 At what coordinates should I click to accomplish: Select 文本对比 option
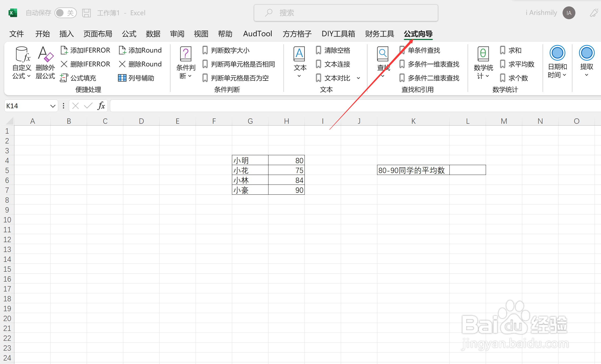(x=333, y=78)
